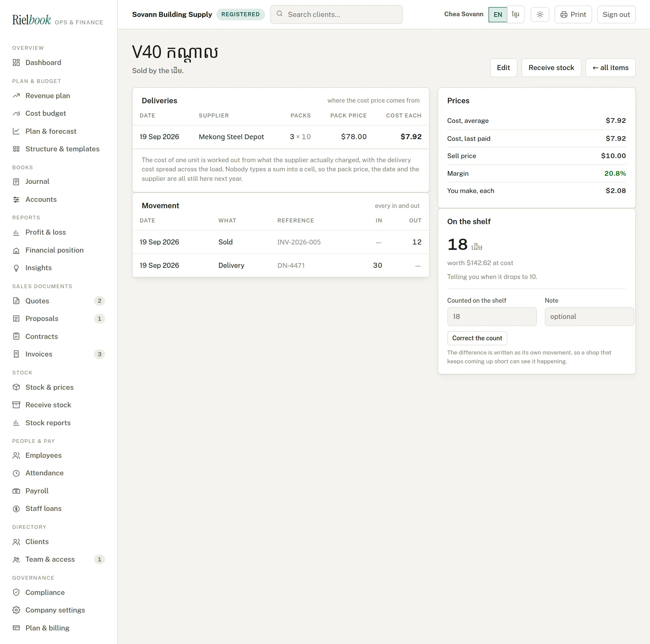Click the Receive stock archive icon in sidebar

tap(16, 405)
